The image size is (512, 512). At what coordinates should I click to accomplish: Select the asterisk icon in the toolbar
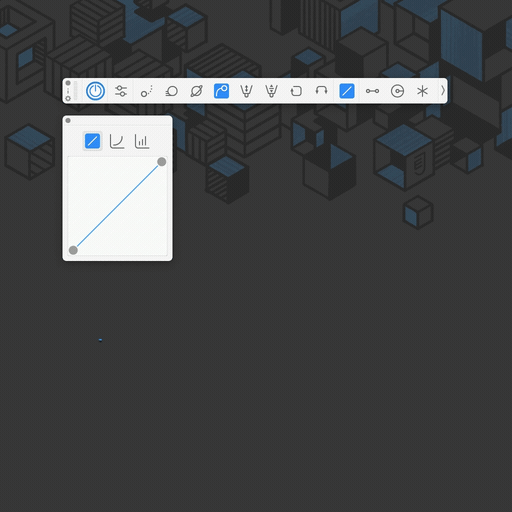tap(422, 91)
